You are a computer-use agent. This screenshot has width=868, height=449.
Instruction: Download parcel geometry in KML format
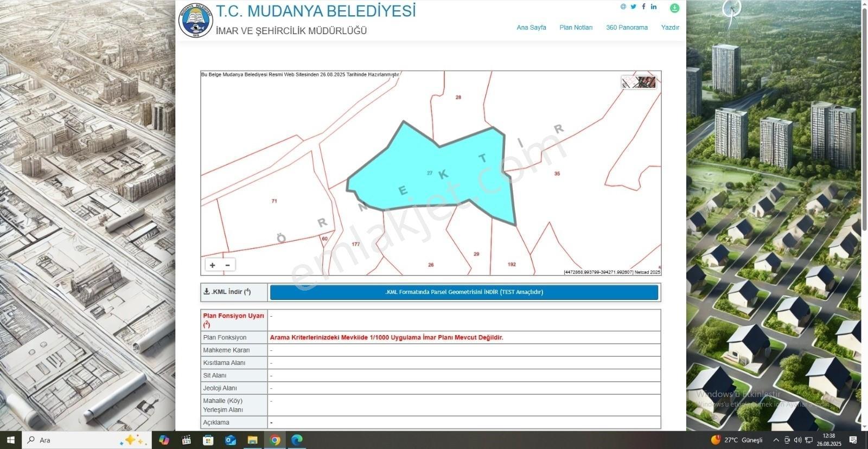click(464, 292)
